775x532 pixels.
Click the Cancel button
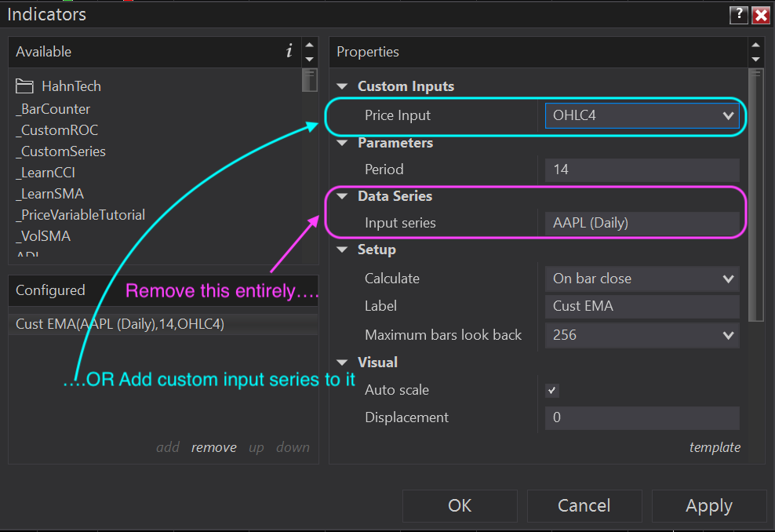[584, 506]
